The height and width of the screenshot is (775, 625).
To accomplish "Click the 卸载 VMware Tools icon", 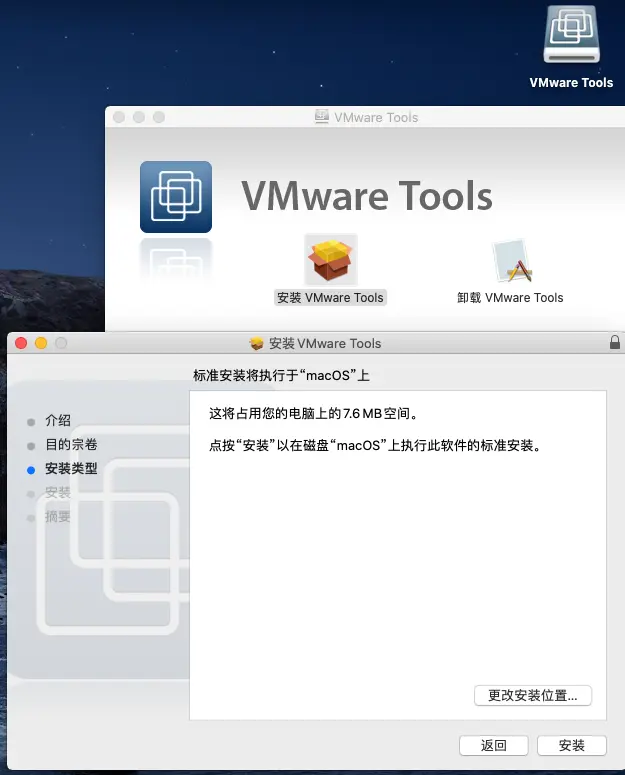I will pos(512,261).
